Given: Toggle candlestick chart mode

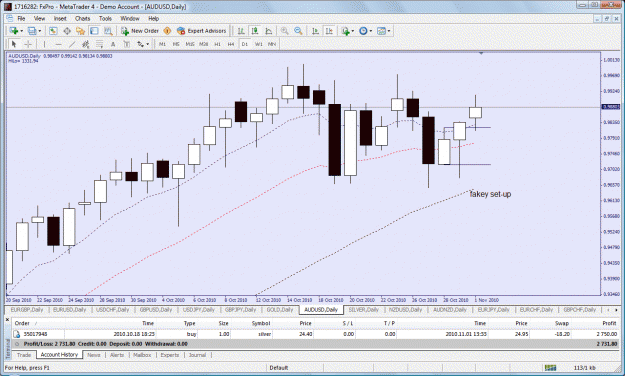Looking at the screenshot, I should tap(255, 31).
